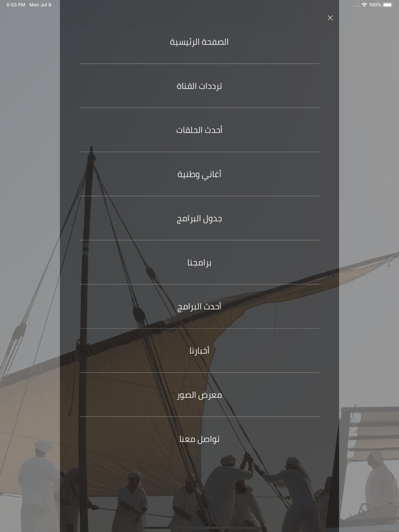Click the Wi-Fi icon in the status bar

pos(365,5)
